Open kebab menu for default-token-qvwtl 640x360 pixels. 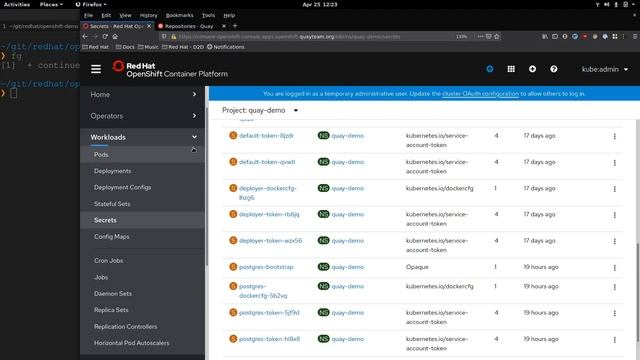coord(614,162)
